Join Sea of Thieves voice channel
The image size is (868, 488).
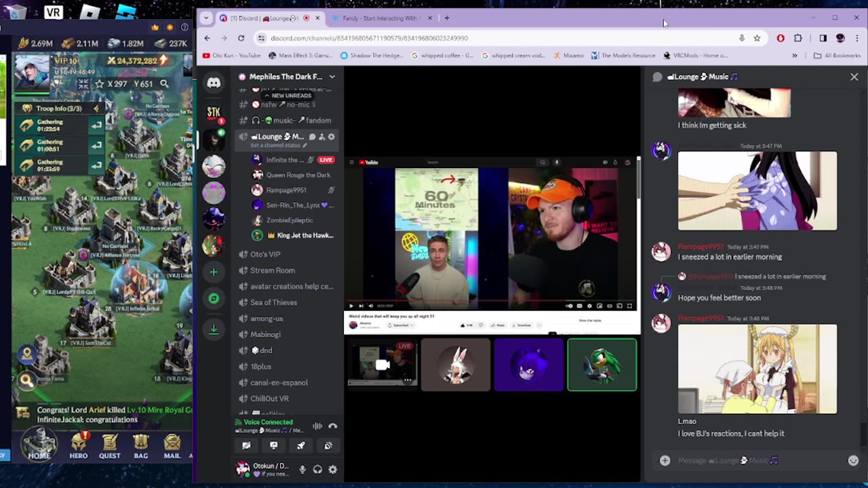[x=288, y=302]
